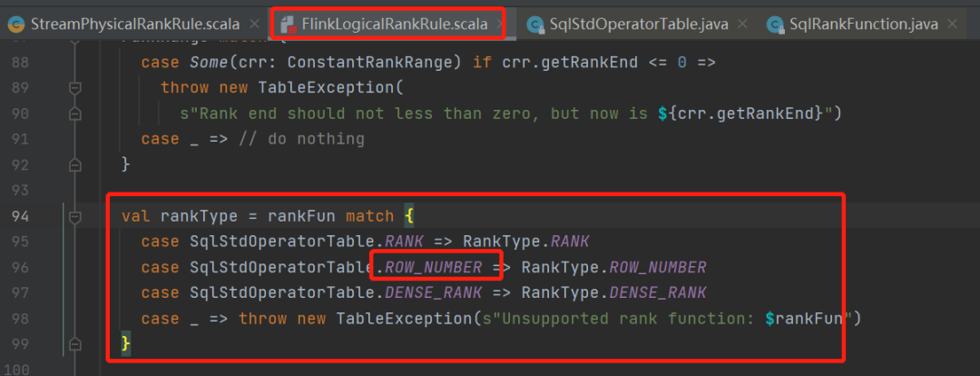The height and width of the screenshot is (376, 980).
Task: Collapse the code block at line 89
Action: tap(75, 88)
